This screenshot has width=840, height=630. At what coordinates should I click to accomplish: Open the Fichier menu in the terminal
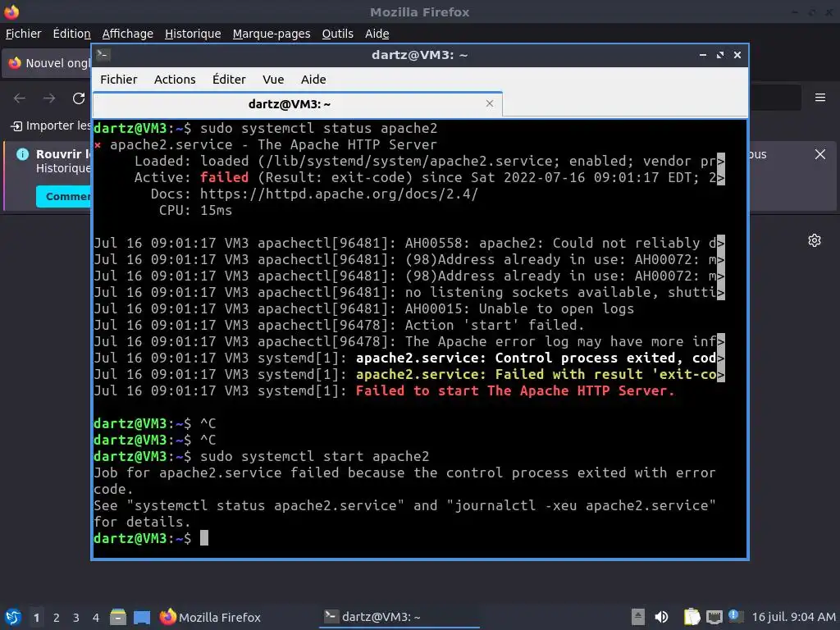point(118,80)
